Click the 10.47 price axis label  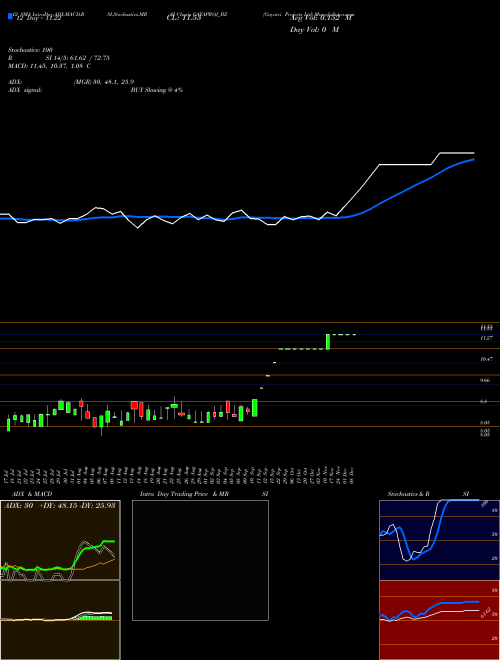[487, 359]
